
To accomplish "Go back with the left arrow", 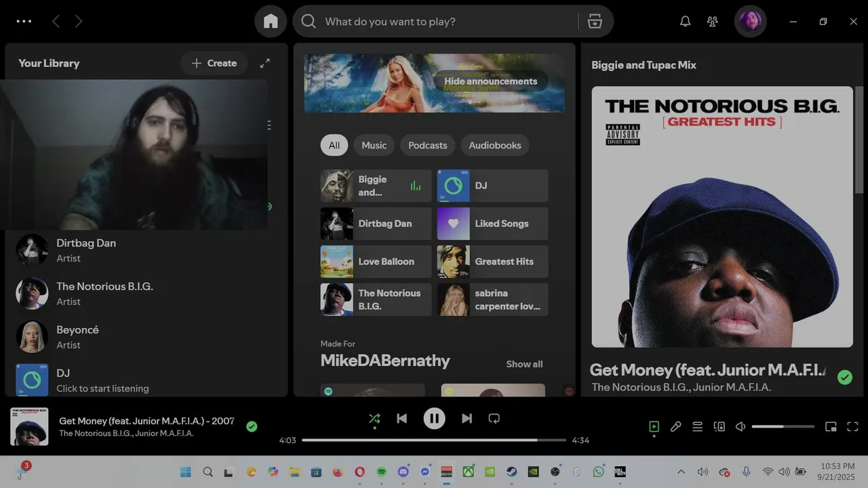I will point(56,22).
